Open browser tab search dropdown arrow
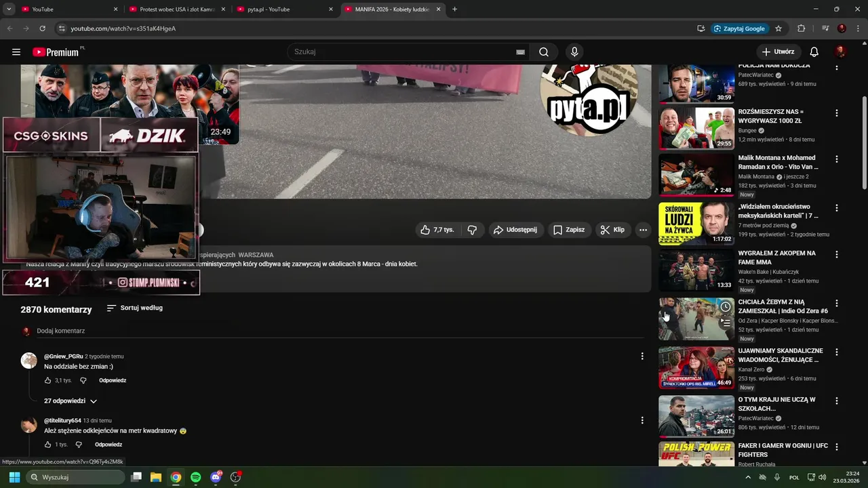Viewport: 868px width, 488px height. tap(8, 9)
